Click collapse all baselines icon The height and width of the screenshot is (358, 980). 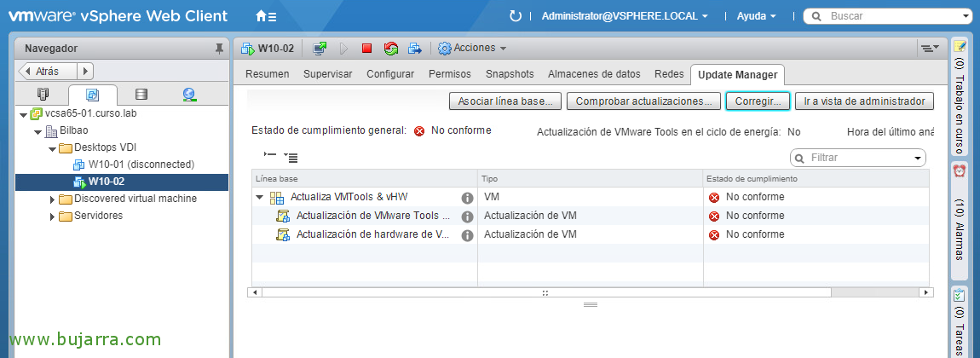270,153
